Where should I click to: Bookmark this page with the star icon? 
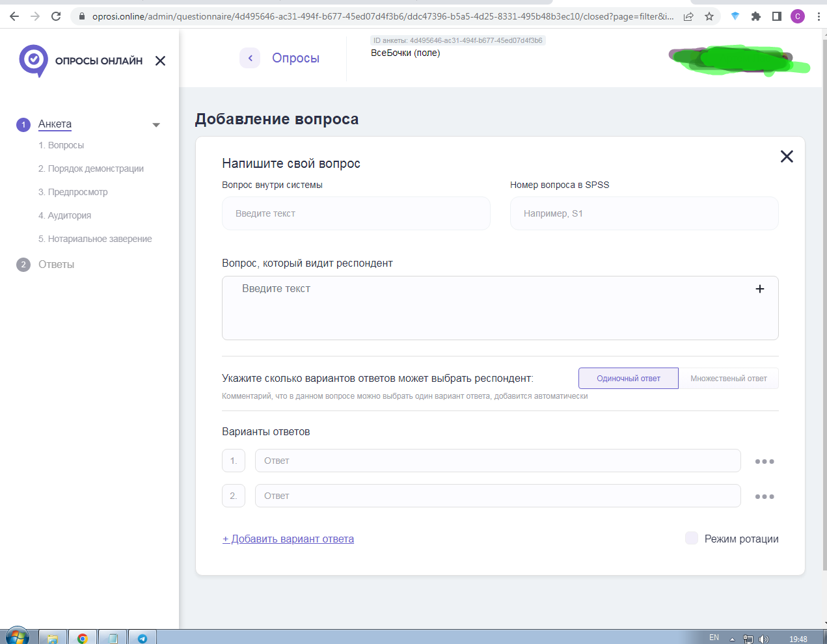[709, 16]
